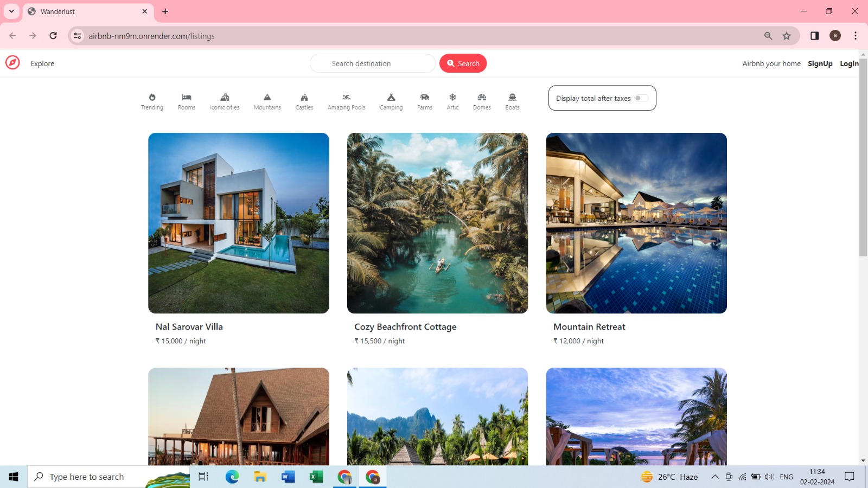Click the page vertical scrollbar
Viewport: 868px width, 488px height.
[x=863, y=157]
